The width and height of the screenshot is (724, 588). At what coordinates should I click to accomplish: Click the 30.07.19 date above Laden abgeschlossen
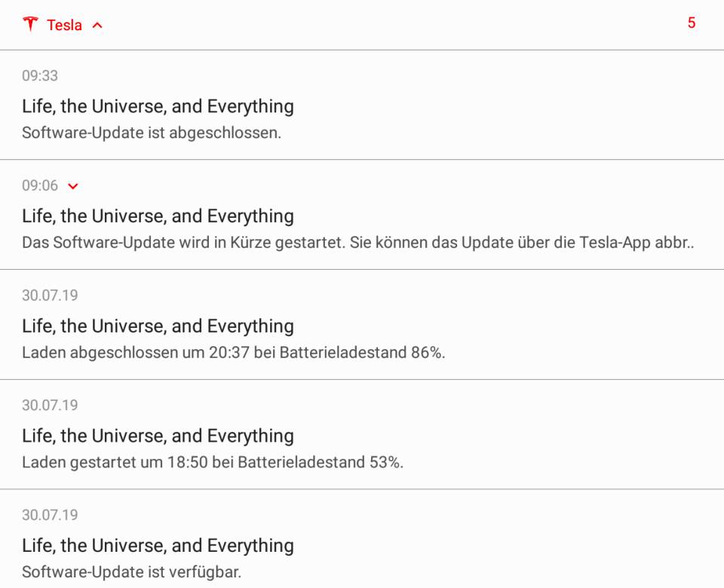(50, 296)
